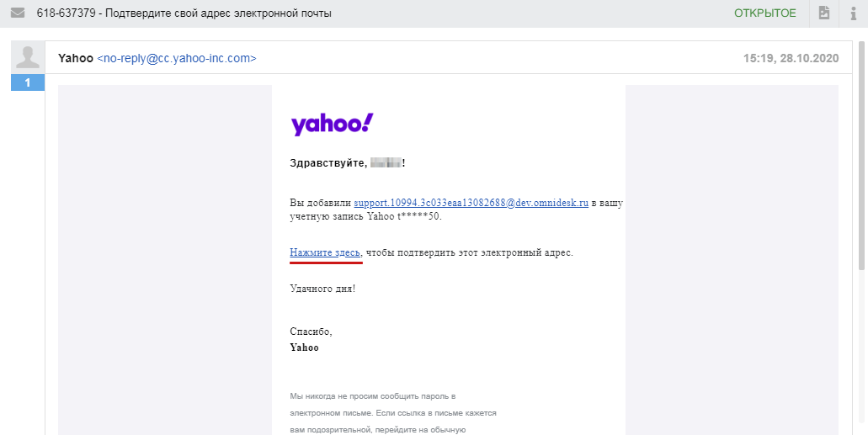Click the envelope icon beside the ticket title

tap(17, 13)
